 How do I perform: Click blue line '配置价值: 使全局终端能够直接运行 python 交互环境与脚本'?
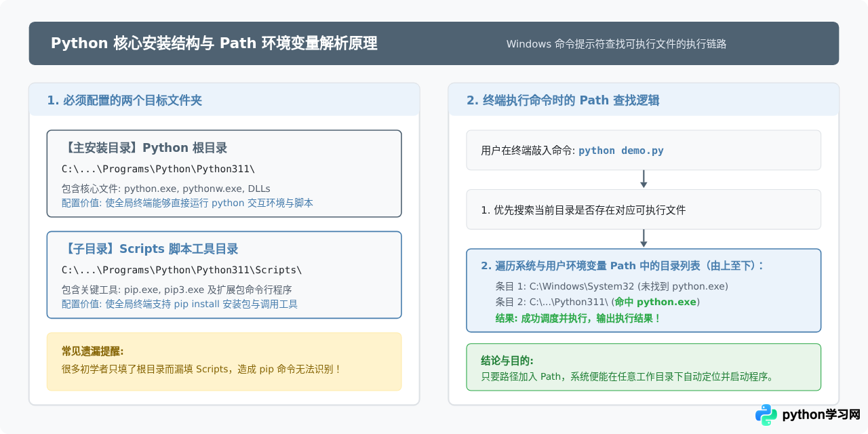[187, 203]
